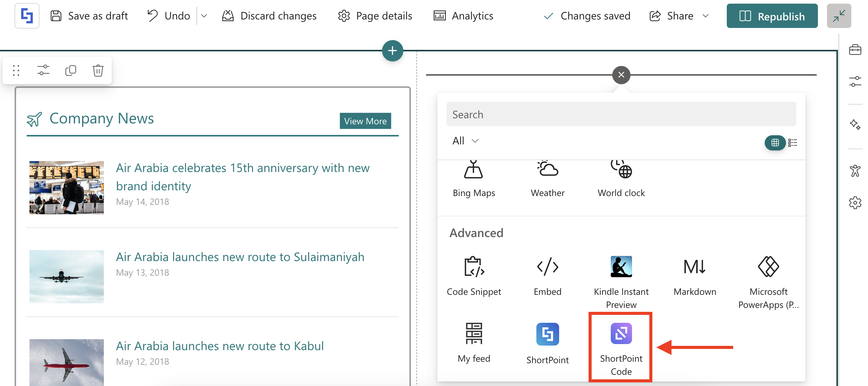This screenshot has width=868, height=386.
Task: Open the Undo dropdown arrow
Action: 204,16
